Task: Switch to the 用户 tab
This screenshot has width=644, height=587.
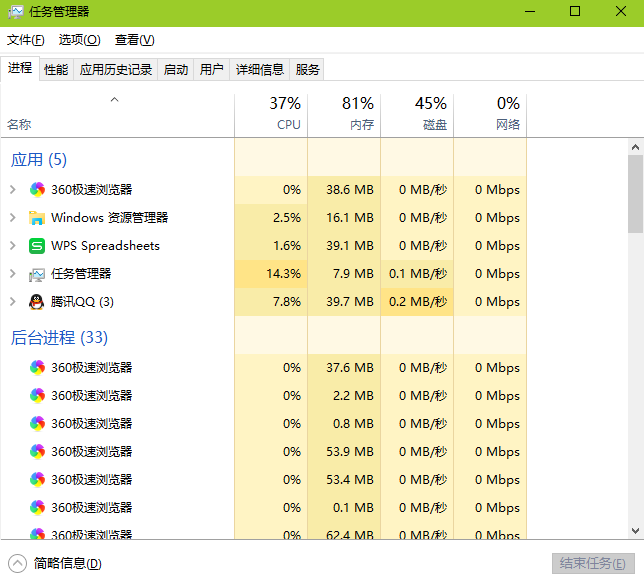Action: click(212, 69)
